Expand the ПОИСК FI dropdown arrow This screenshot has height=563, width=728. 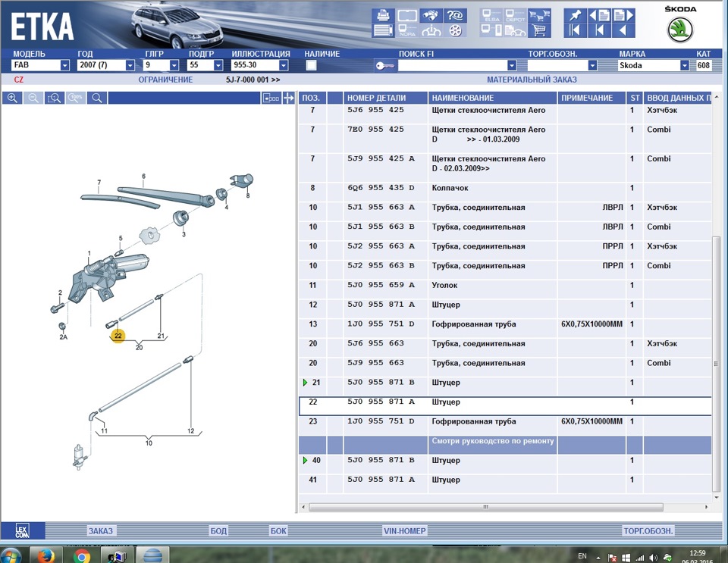coord(512,65)
